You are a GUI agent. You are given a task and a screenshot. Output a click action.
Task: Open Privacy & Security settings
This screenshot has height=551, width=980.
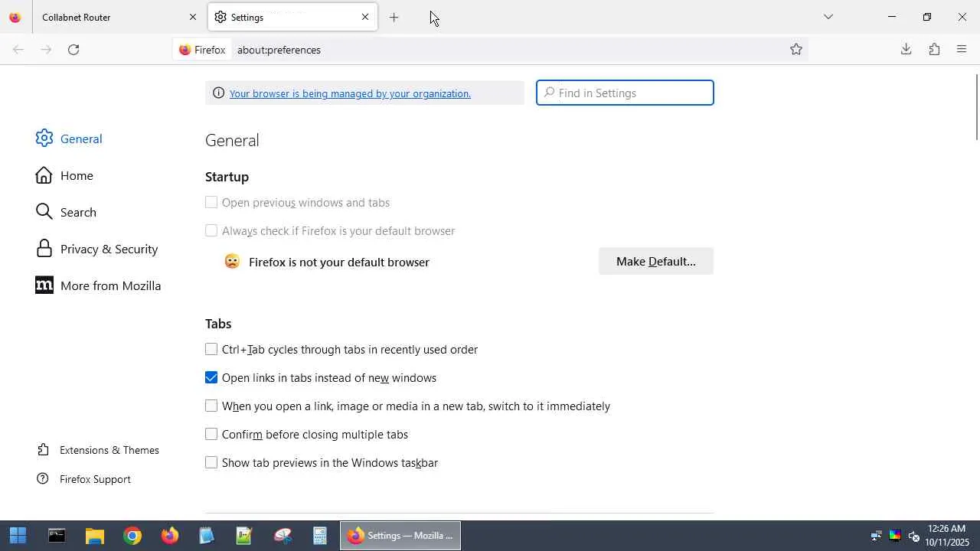(96, 249)
